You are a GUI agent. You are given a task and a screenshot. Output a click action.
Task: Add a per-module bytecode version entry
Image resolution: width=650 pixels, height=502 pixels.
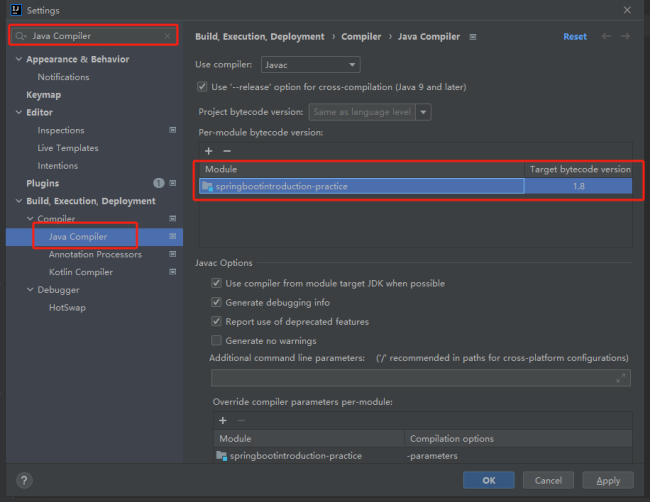(209, 151)
